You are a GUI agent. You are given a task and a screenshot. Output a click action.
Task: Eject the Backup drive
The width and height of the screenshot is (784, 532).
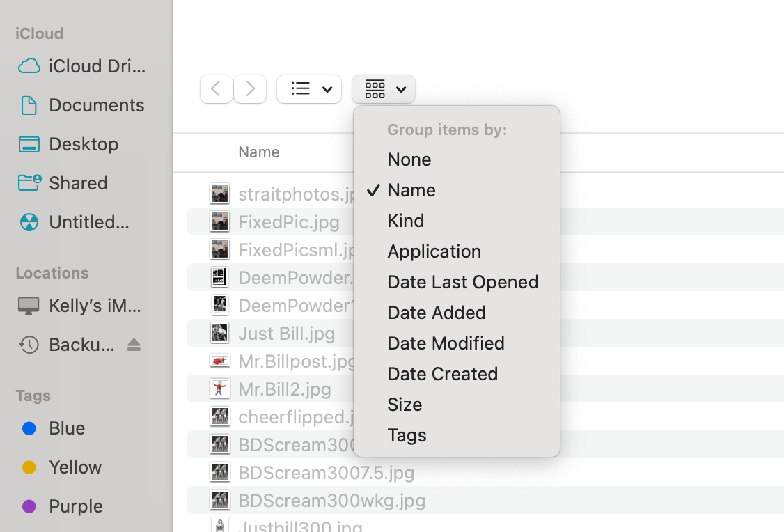coord(134,345)
